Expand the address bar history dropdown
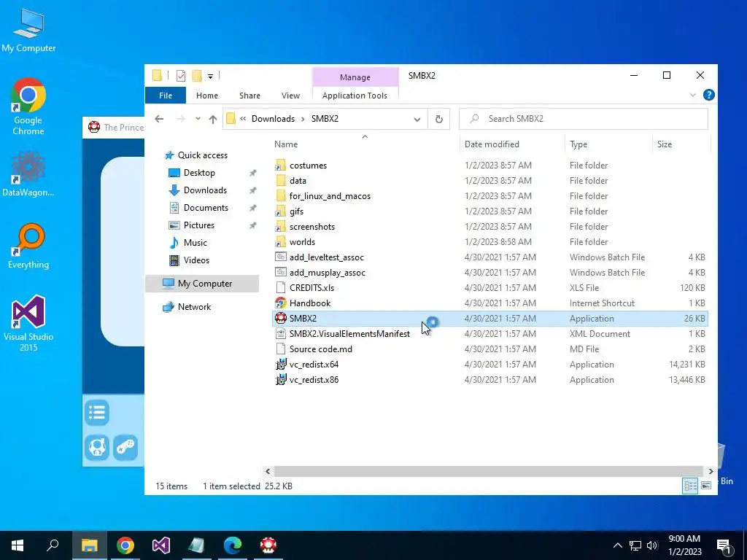Image resolution: width=747 pixels, height=560 pixels. (x=417, y=119)
